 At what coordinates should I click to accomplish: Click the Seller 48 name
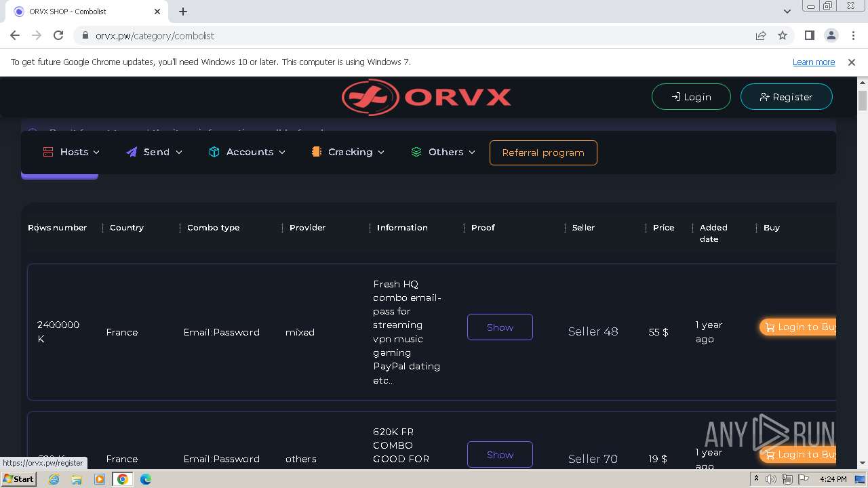click(593, 331)
